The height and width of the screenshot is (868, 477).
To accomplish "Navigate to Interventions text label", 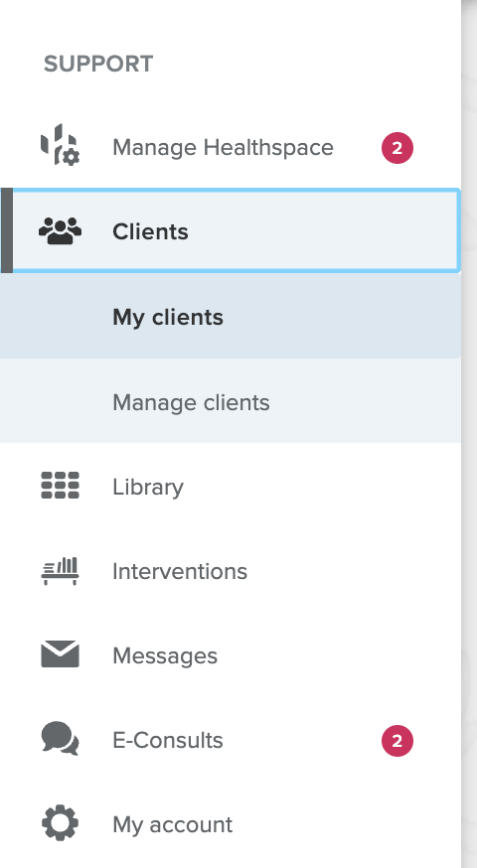I will [x=180, y=571].
